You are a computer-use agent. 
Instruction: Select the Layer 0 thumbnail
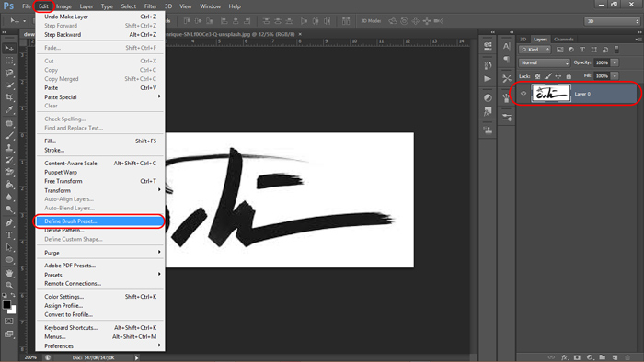pyautogui.click(x=551, y=93)
